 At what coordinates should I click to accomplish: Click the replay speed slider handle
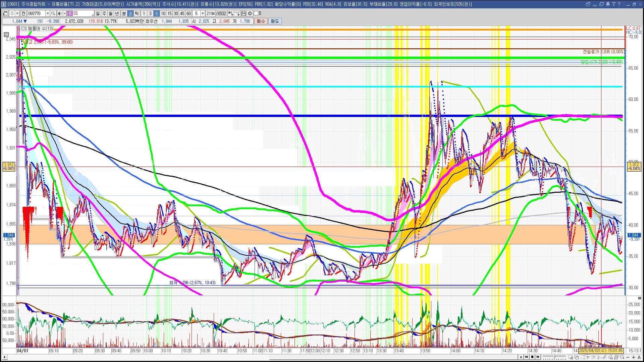point(554,357)
